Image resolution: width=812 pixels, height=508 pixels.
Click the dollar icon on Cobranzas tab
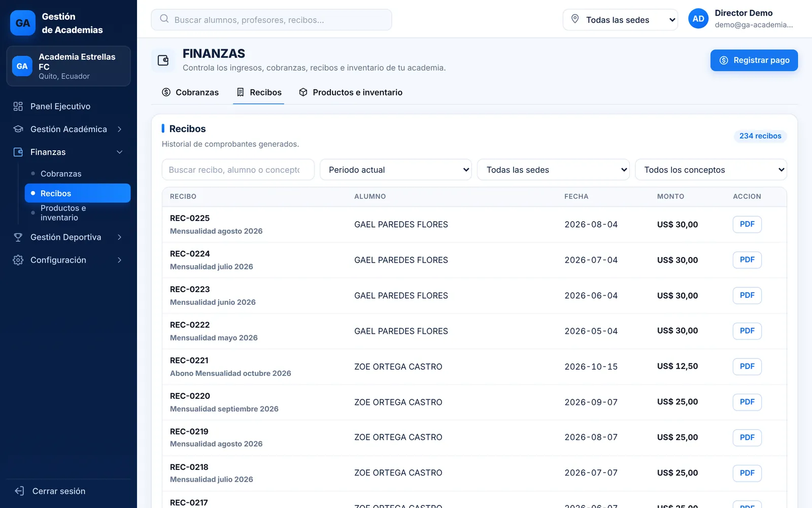166,92
